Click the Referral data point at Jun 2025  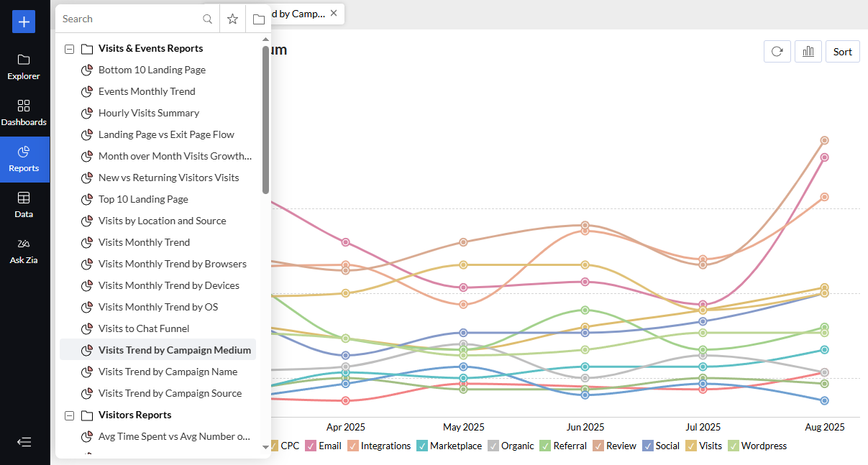point(585,310)
